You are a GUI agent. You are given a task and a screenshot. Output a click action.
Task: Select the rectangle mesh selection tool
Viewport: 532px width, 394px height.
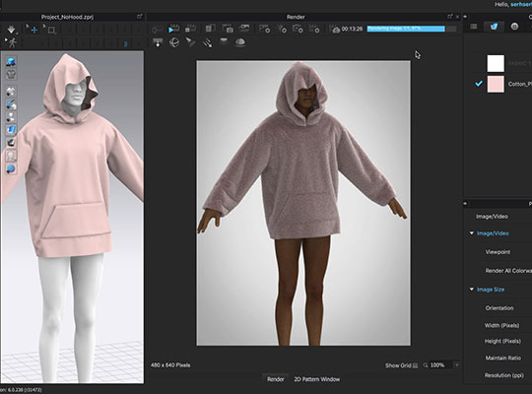(x=51, y=30)
